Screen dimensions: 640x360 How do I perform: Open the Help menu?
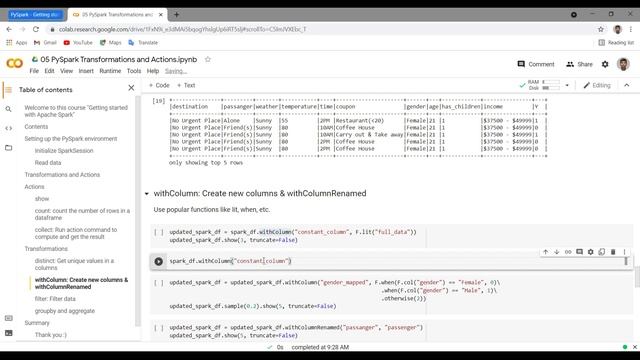(153, 71)
